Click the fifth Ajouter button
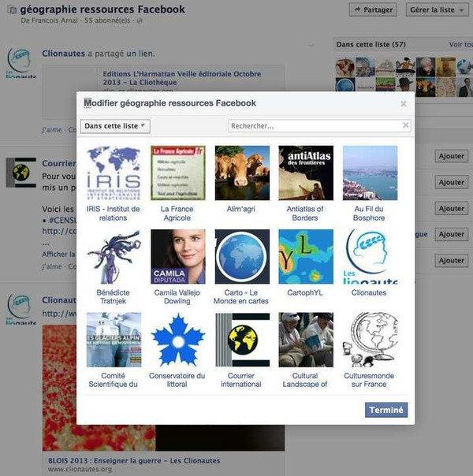The image size is (473, 476). point(452,261)
